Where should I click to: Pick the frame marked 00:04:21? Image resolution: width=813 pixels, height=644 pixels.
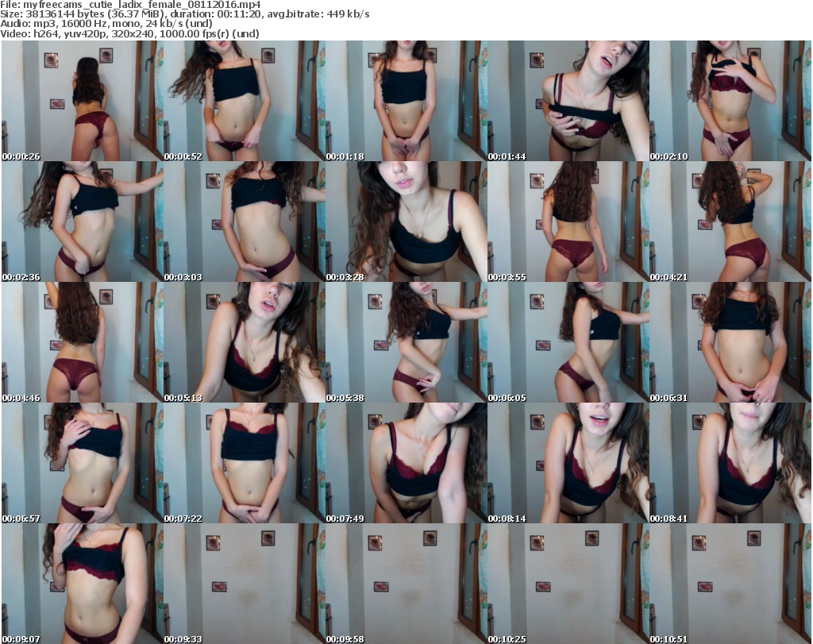coord(730,222)
